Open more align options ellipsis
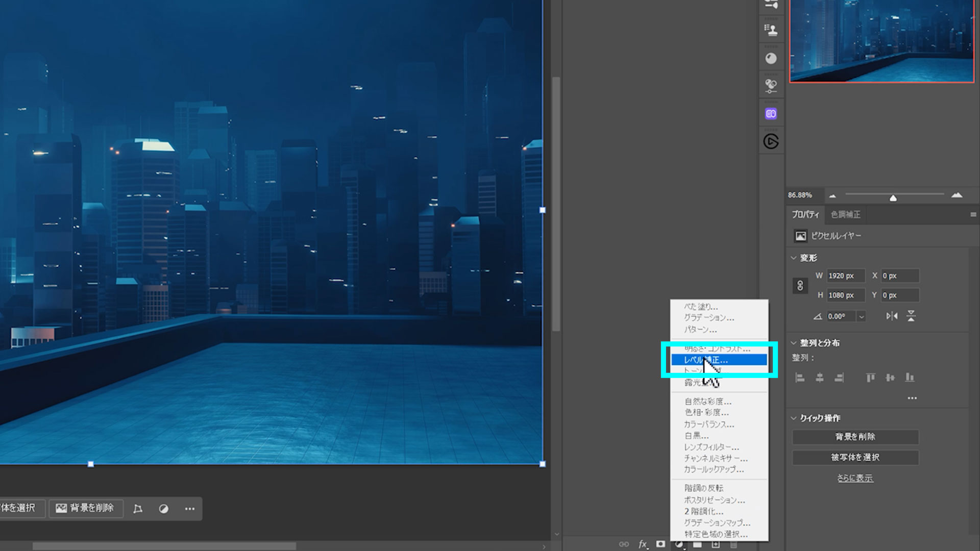This screenshot has height=551, width=980. [912, 398]
